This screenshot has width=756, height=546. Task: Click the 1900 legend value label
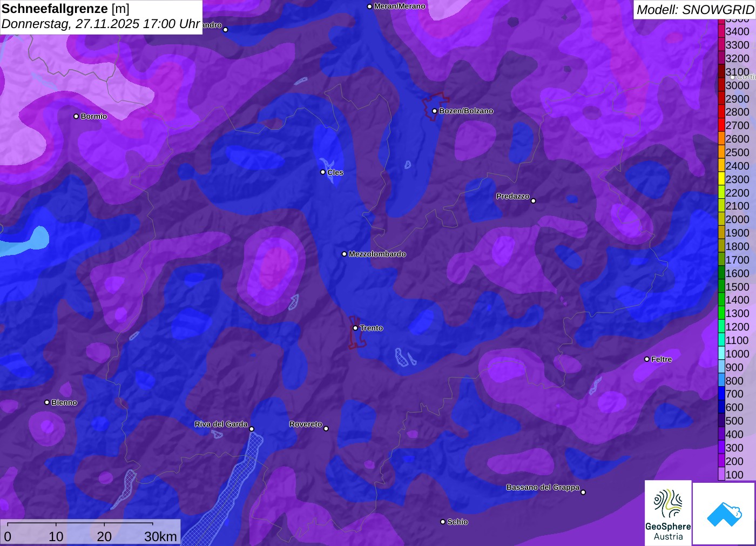(738, 233)
